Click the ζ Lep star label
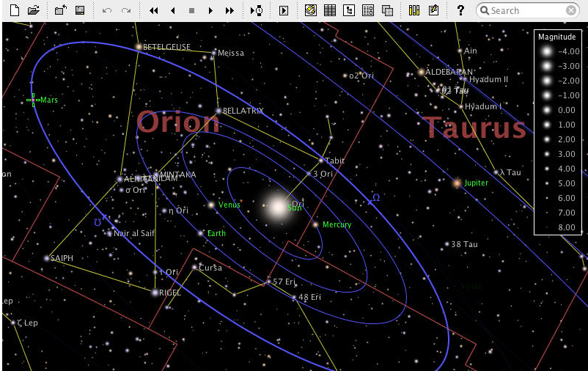 [x=27, y=323]
